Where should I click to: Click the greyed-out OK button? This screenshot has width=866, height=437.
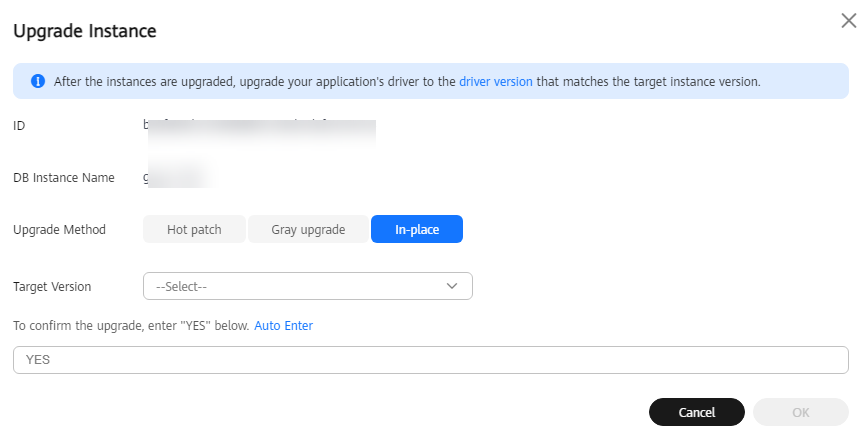[x=801, y=412]
